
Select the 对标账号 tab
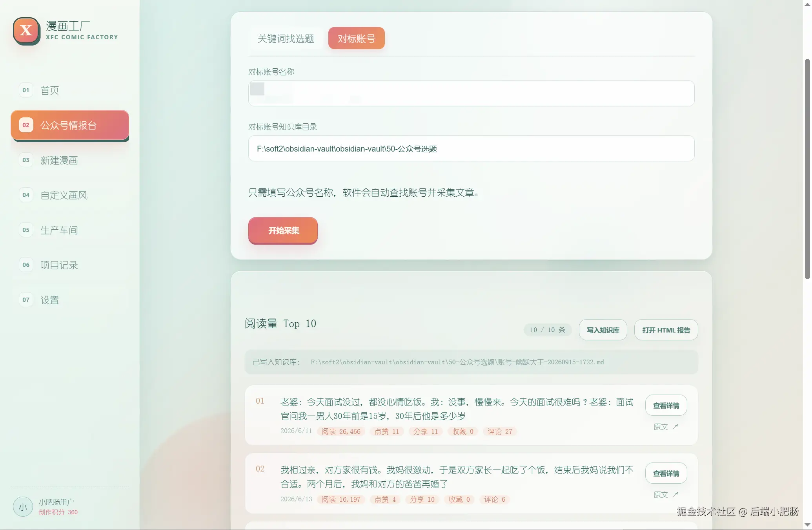(x=356, y=38)
